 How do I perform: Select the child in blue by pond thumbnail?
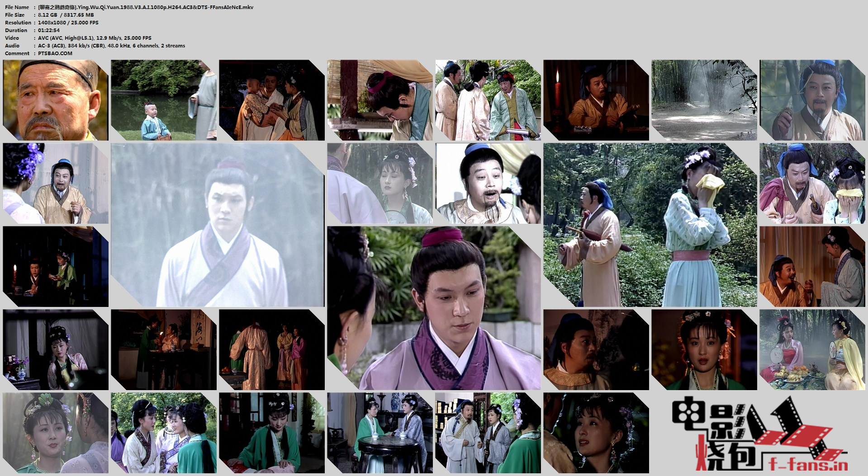pyautogui.click(x=163, y=100)
